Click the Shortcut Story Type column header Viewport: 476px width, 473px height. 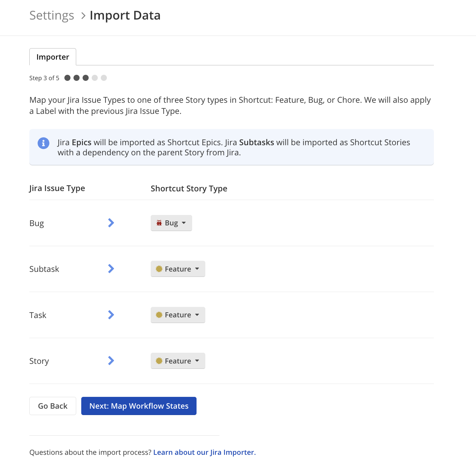(189, 189)
